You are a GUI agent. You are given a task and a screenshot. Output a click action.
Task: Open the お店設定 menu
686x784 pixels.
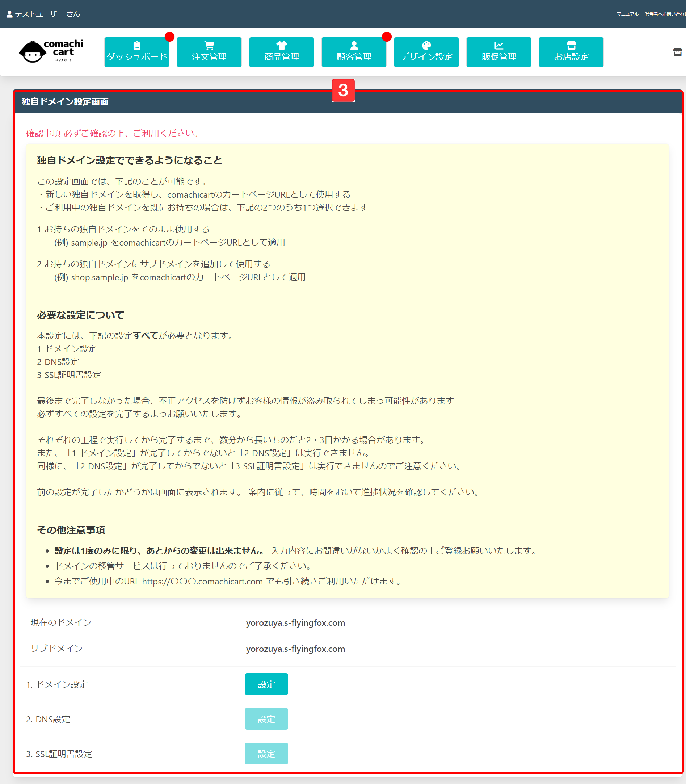[571, 52]
